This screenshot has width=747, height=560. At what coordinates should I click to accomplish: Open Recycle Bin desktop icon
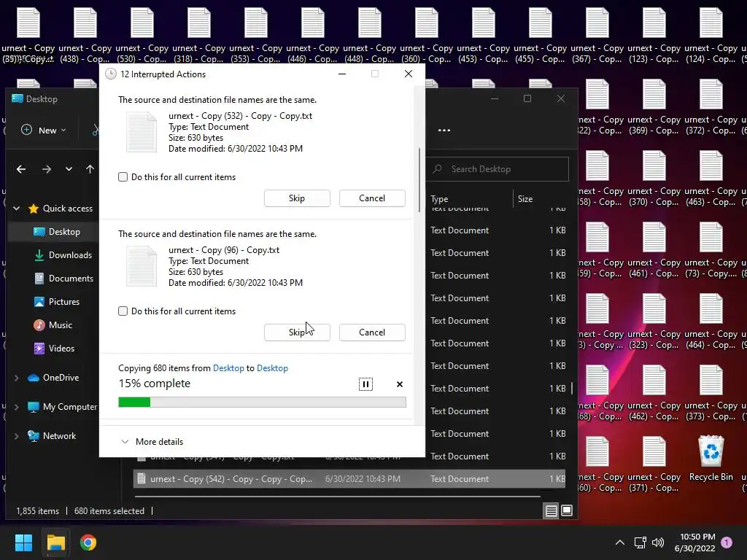711,459
